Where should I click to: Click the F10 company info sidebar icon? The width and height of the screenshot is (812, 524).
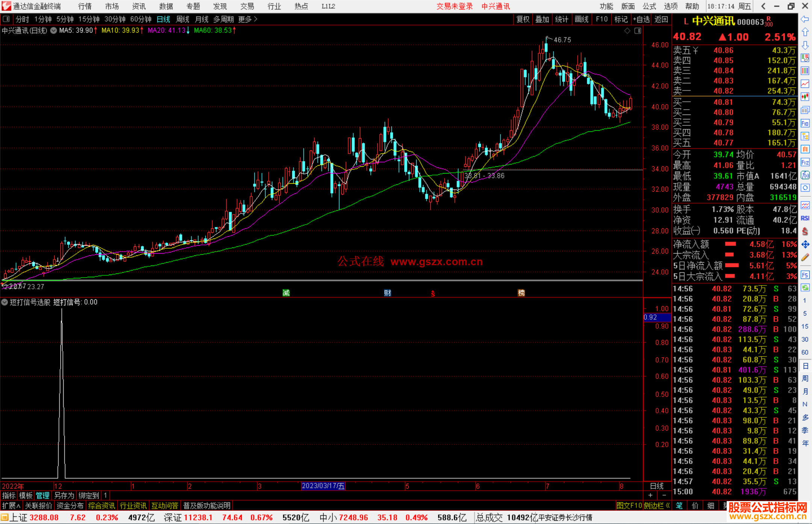[805, 123]
